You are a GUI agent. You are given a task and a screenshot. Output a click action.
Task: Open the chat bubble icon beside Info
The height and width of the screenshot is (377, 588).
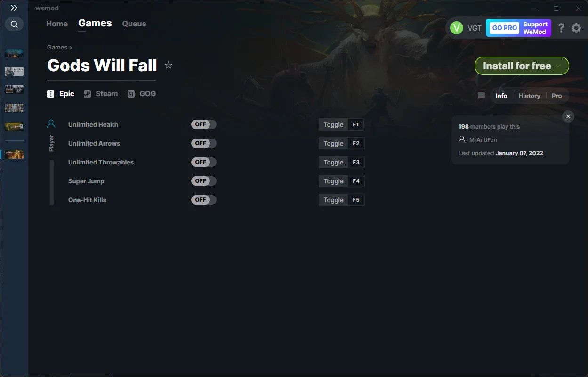[x=481, y=96]
